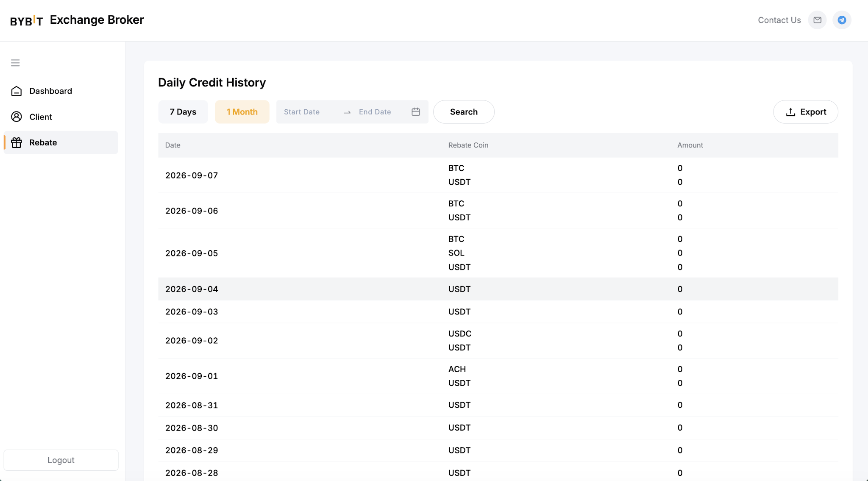Click the Rebate gift icon

17,143
